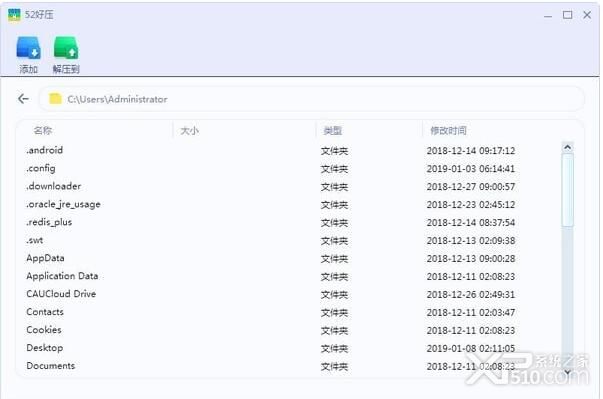Select the .redis_plus folder
This screenshot has width=603, height=399.
(x=49, y=223)
